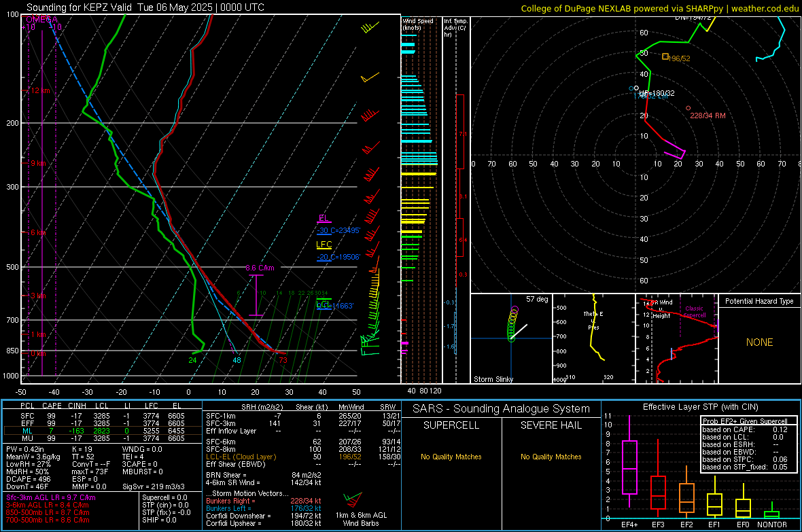Click the -30 C=23495' label
This screenshot has width=802, height=532.
click(338, 231)
